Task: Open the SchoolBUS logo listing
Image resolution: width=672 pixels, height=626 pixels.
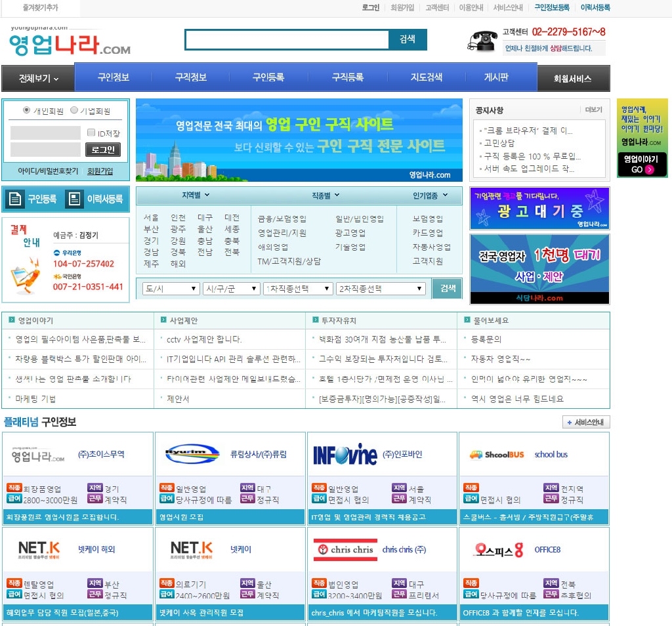Action: (496, 455)
